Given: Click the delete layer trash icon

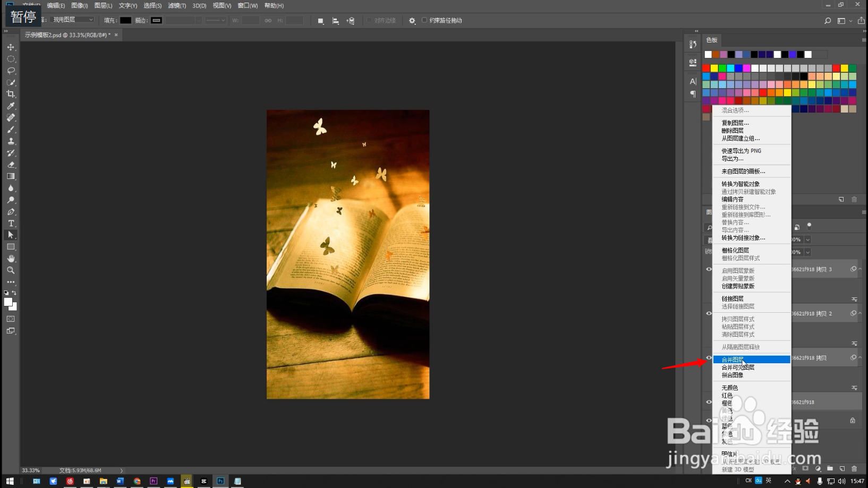Looking at the screenshot, I should click(x=854, y=468).
